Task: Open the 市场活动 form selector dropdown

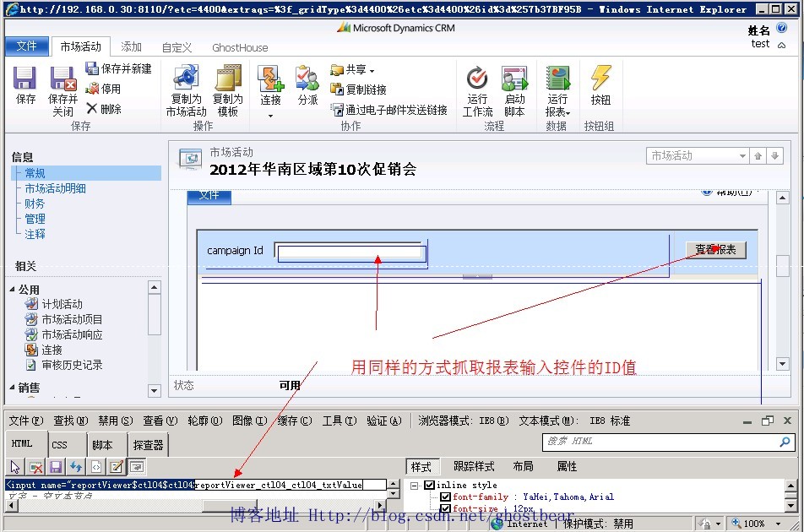Action: pyautogui.click(x=698, y=156)
